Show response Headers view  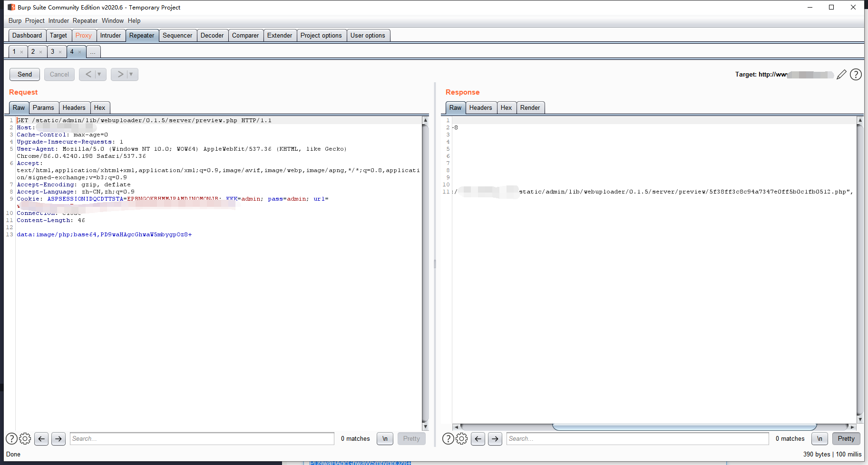point(481,108)
